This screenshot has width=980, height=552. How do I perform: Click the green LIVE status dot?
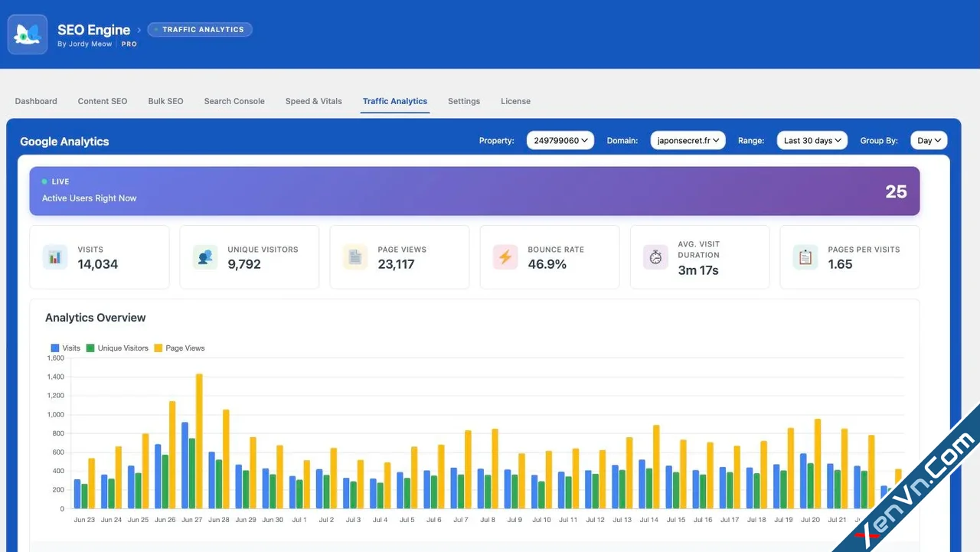pos(44,181)
